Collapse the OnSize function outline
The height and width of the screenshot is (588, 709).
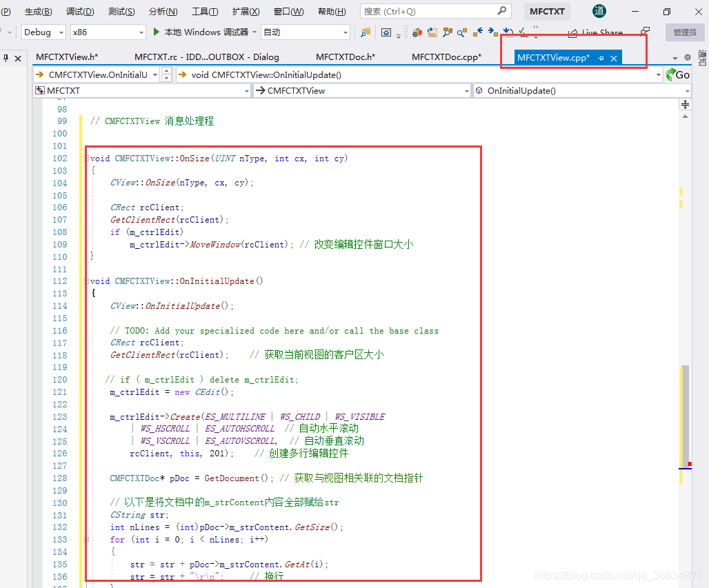[x=86, y=158]
